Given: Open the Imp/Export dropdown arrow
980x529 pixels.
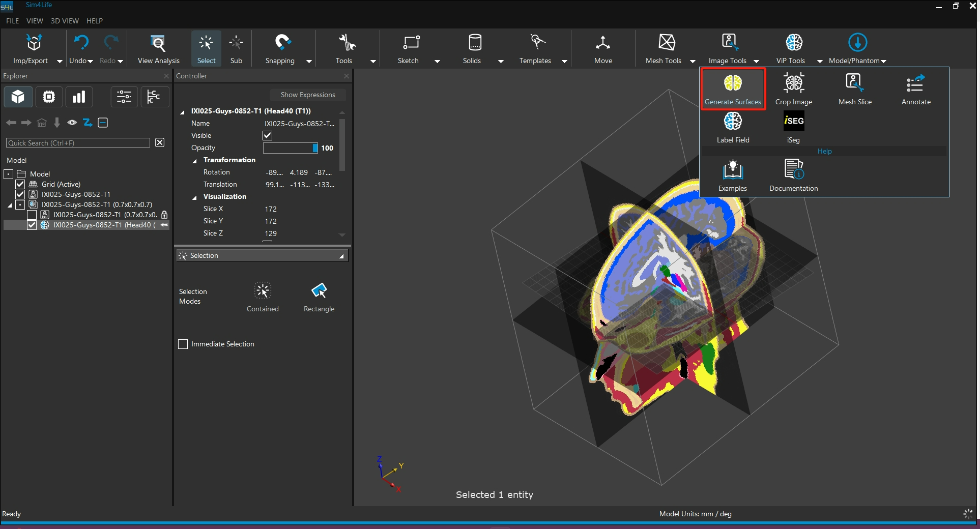Looking at the screenshot, I should tap(60, 61).
